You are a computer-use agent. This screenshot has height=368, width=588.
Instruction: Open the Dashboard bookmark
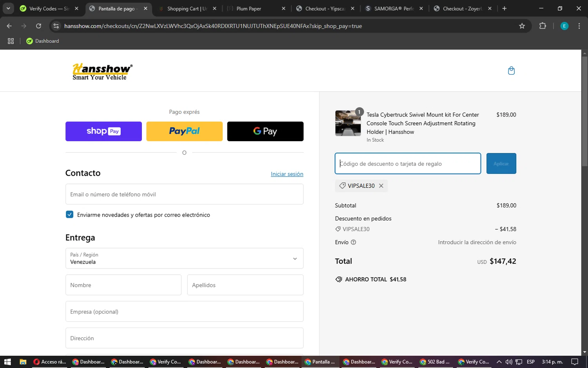pyautogui.click(x=42, y=41)
